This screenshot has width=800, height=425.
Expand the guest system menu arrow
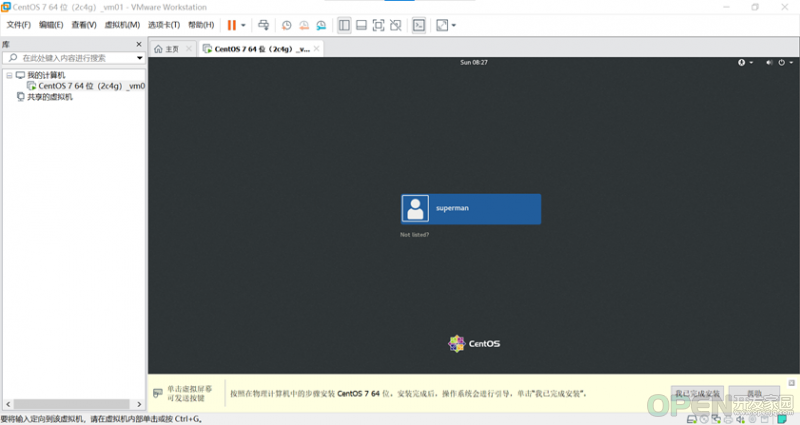click(791, 62)
